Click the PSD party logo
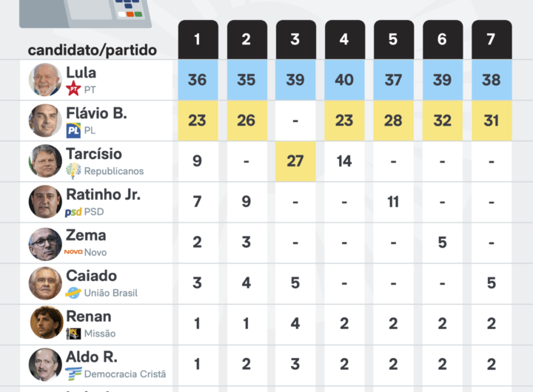533x392 pixels. [73, 212]
